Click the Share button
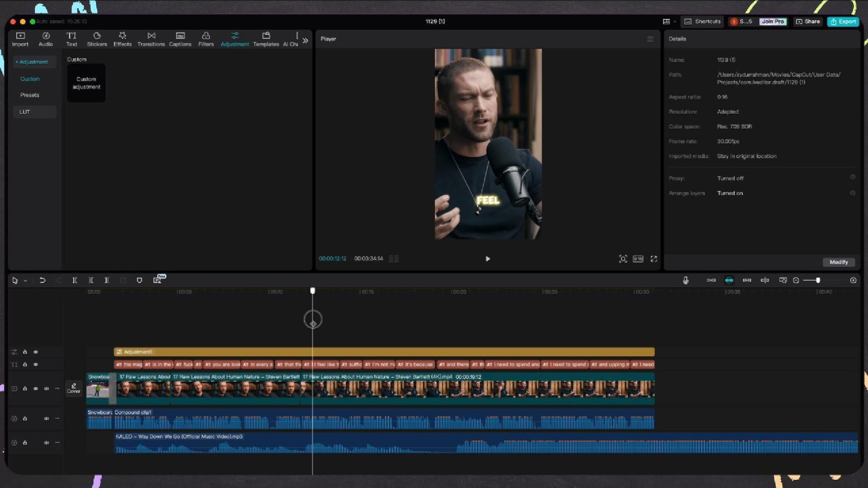The height and width of the screenshot is (488, 868). tap(808, 22)
